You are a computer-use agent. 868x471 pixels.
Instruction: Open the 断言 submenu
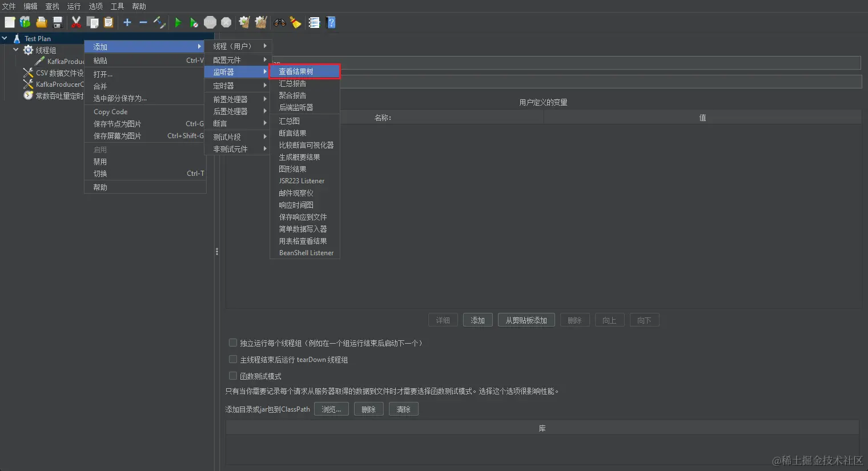click(x=237, y=123)
